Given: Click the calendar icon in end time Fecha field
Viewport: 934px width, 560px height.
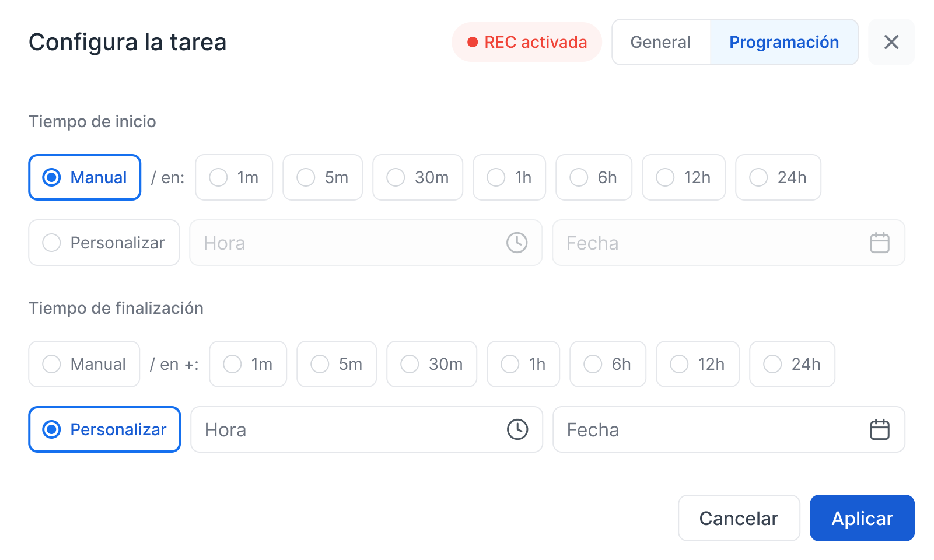Looking at the screenshot, I should (x=880, y=429).
